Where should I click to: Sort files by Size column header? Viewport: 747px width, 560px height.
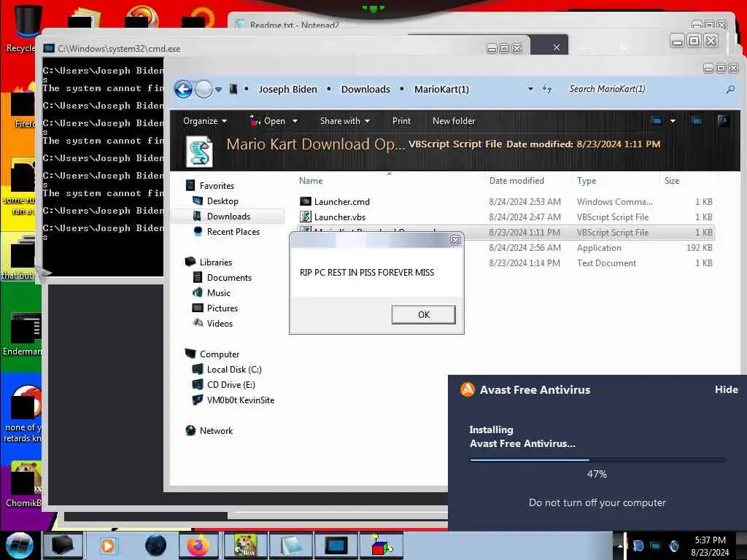(672, 181)
